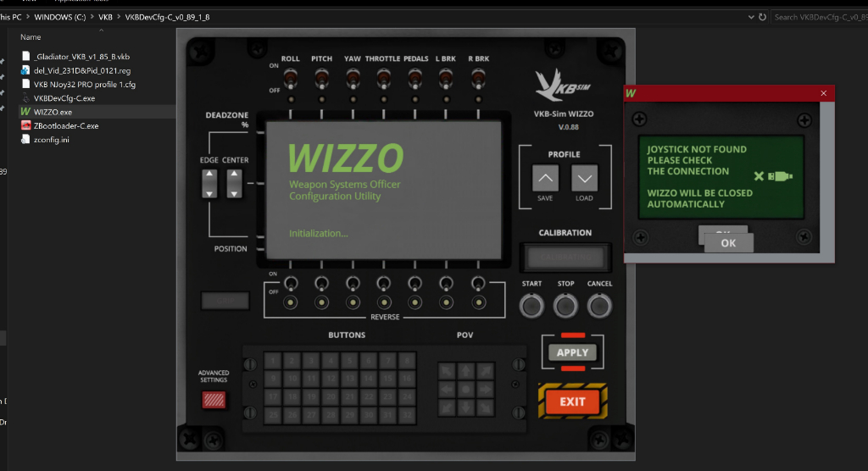Toggle the L BRK axis switch
Image resolution: width=868 pixels, height=471 pixels.
(x=446, y=79)
